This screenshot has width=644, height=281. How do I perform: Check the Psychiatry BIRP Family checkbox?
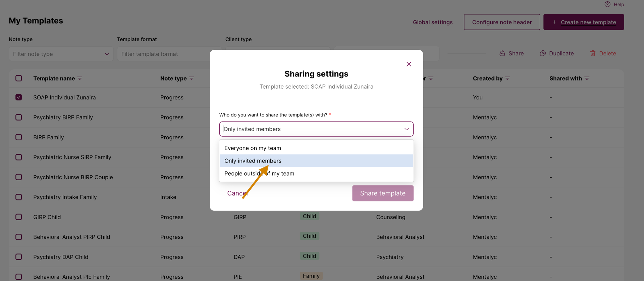(x=19, y=117)
